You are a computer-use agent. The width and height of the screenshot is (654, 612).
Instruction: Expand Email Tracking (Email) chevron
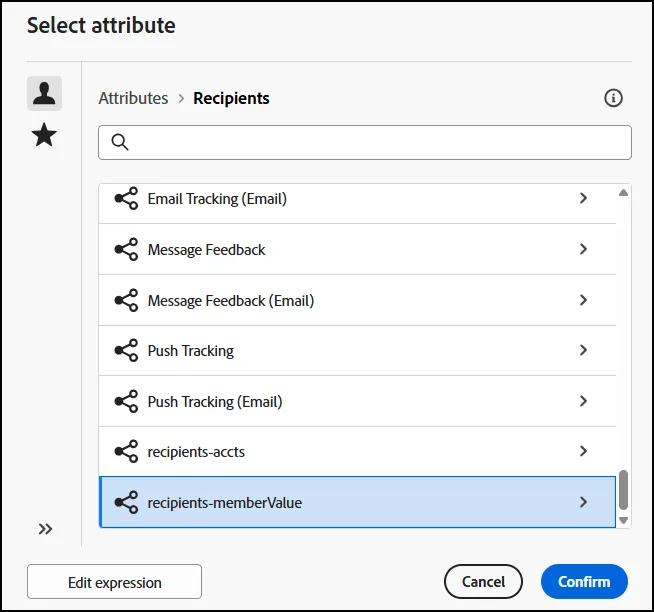[584, 198]
